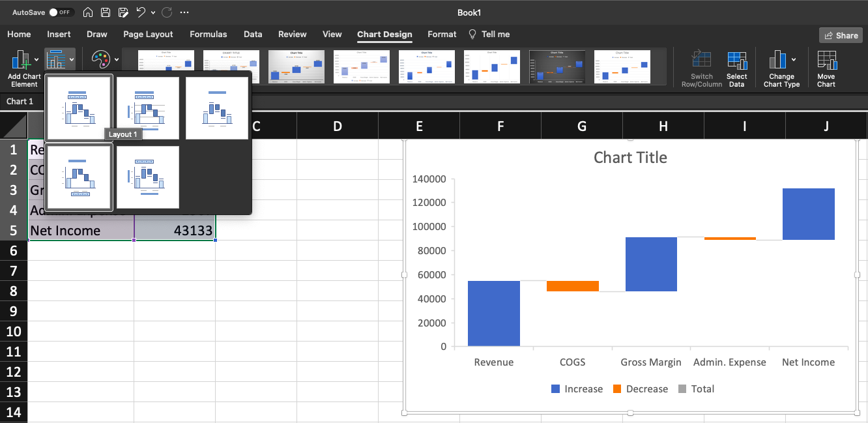
Task: Click the Select Data icon
Action: point(736,60)
